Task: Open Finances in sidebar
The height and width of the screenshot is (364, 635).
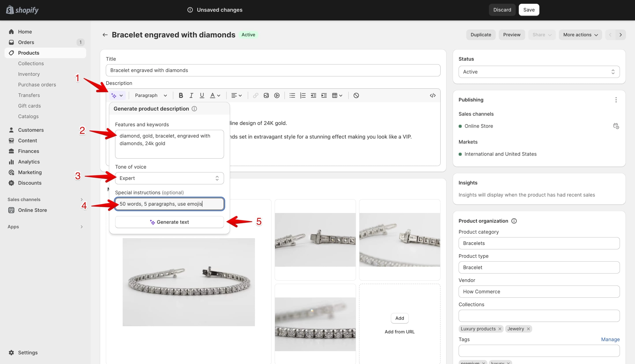Action: point(45,151)
